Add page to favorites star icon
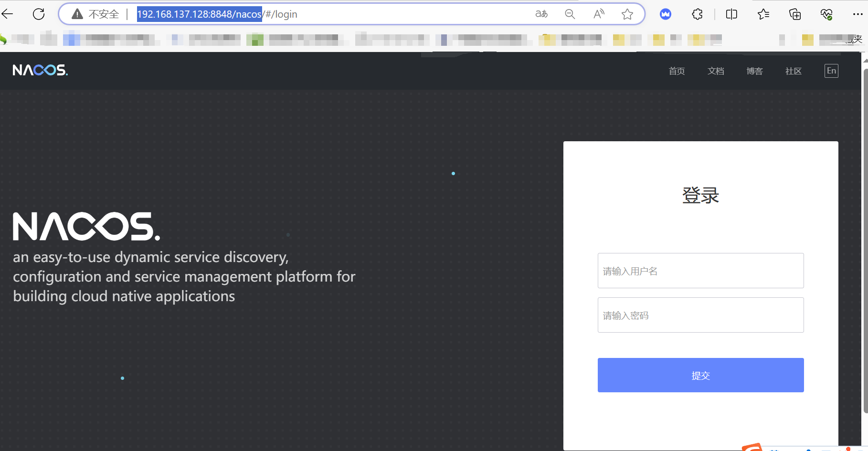Screen dimensions: 868x451 pos(627,14)
